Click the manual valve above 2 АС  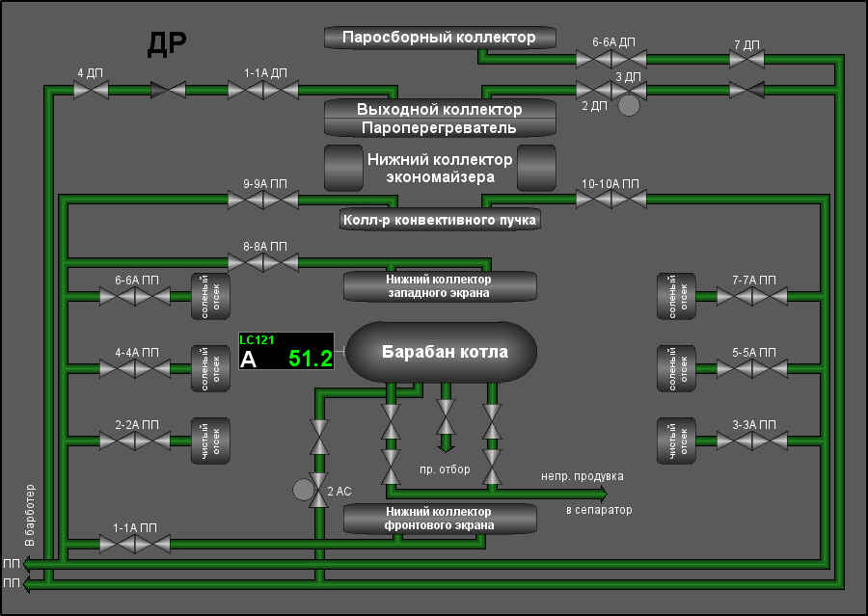pyautogui.click(x=319, y=437)
